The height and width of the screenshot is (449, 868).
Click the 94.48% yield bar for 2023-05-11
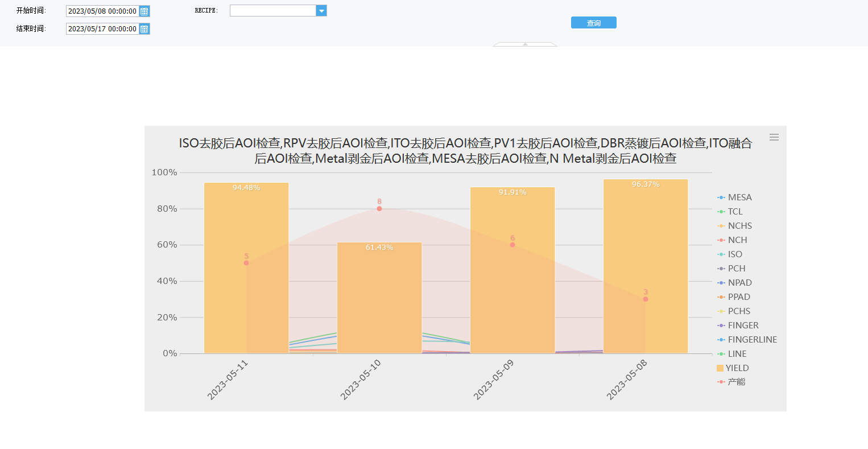click(x=246, y=268)
